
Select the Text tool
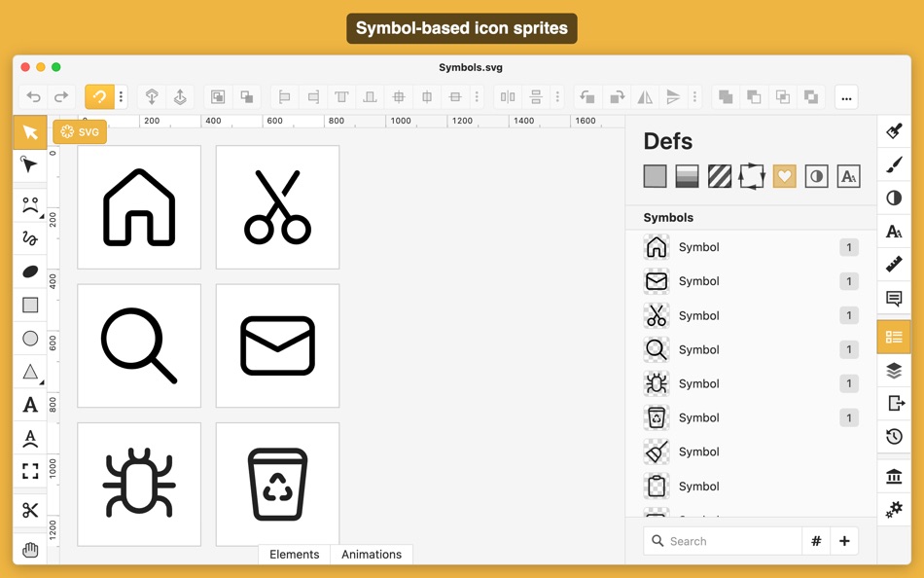point(29,407)
